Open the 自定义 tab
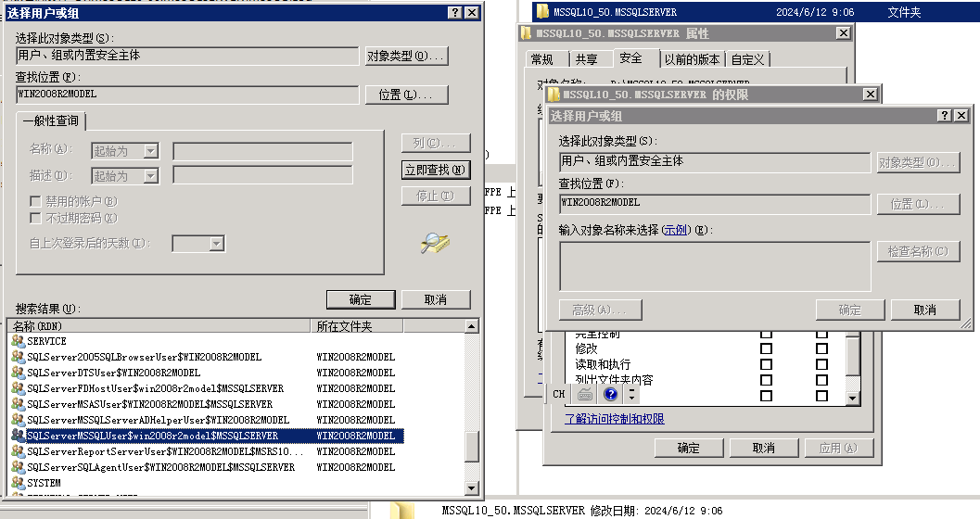 pos(747,59)
